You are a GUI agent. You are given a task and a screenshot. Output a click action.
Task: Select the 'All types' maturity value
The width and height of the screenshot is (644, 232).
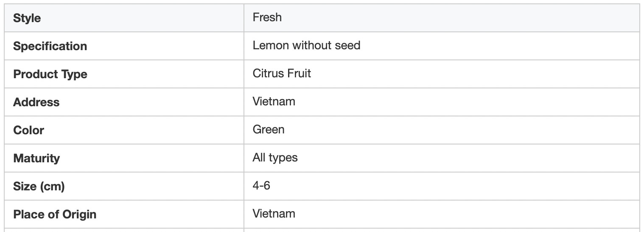tap(275, 158)
